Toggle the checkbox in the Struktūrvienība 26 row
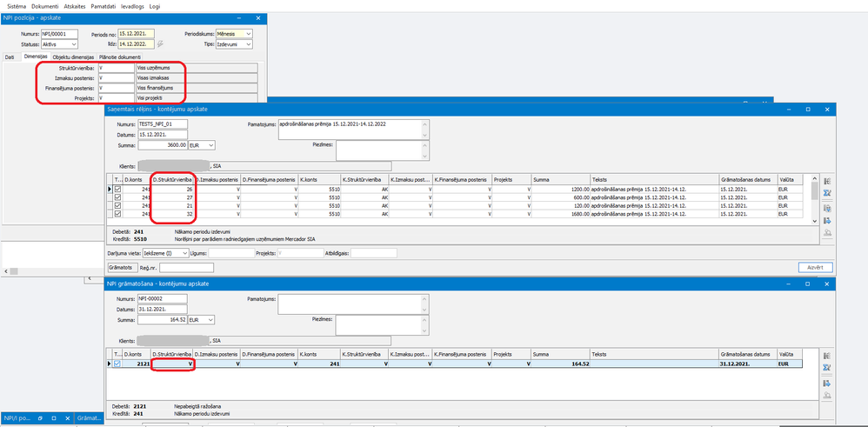Image resolution: width=868 pixels, height=427 pixels. click(119, 189)
